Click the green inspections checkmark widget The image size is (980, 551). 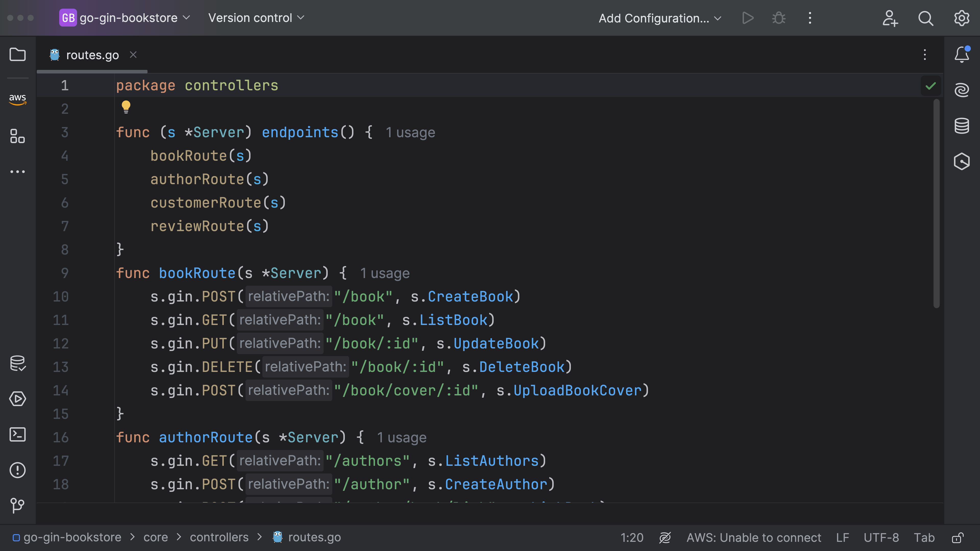[930, 86]
